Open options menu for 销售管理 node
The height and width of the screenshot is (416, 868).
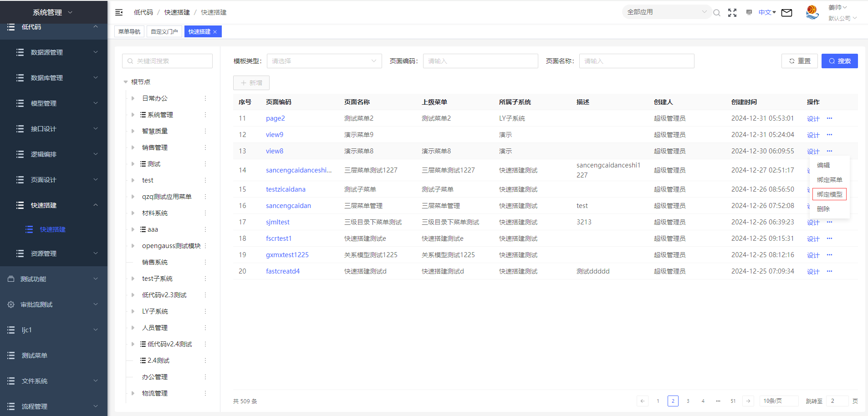pos(205,147)
